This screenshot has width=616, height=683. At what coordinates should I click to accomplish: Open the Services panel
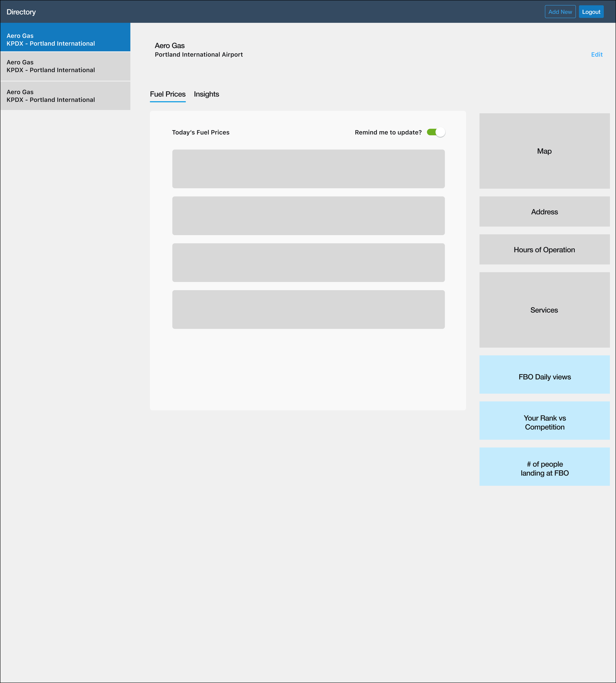(x=544, y=310)
